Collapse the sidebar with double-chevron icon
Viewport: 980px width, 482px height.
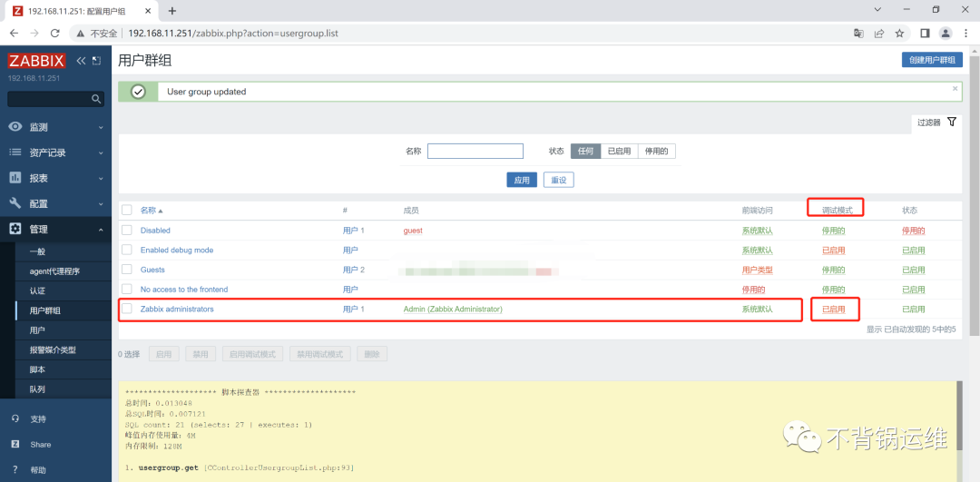click(x=82, y=61)
